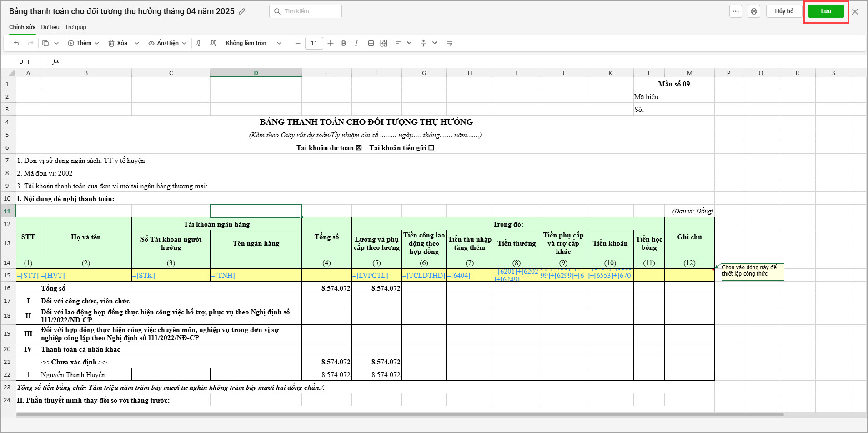
Task: Switch to the Chỉnh sửa tab
Action: 22,27
